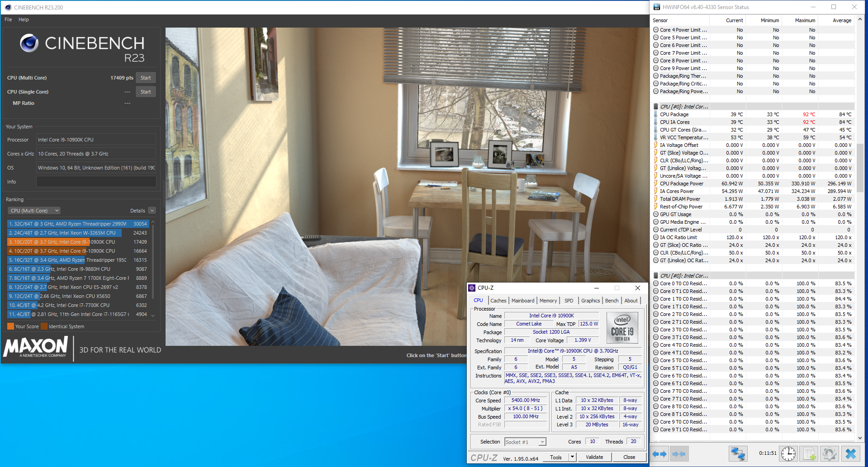
Task: Open the Socket #1 selection combo box
Action: tap(526, 442)
